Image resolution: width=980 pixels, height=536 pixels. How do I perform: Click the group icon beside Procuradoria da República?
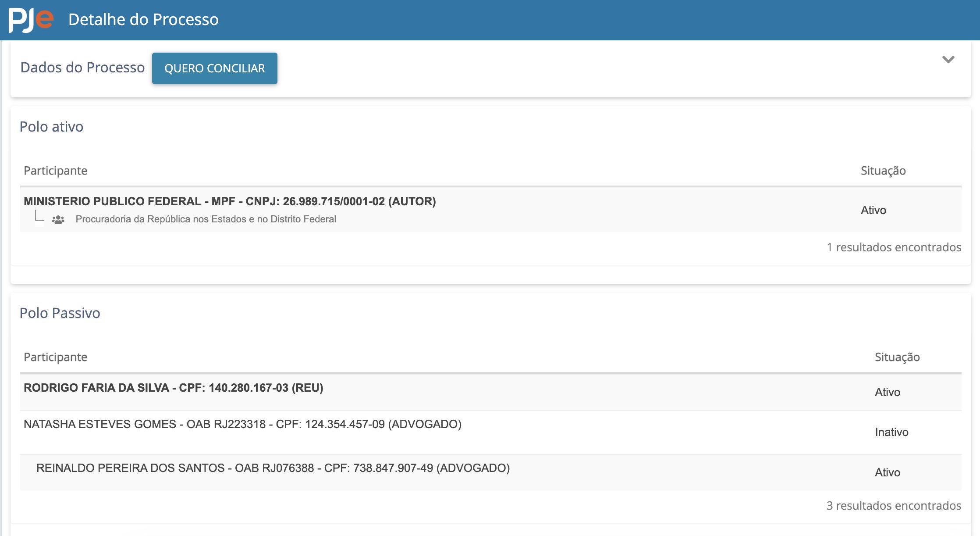click(x=58, y=219)
